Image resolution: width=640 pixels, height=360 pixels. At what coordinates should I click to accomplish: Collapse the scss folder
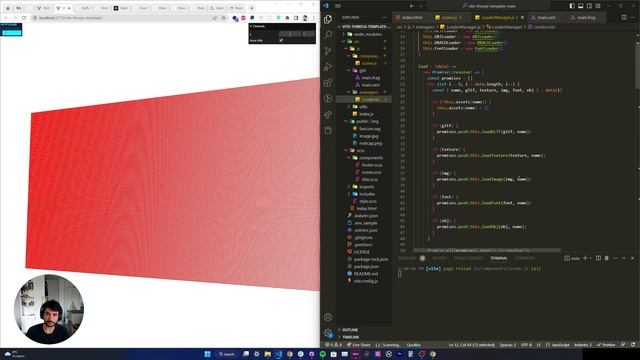click(364, 150)
